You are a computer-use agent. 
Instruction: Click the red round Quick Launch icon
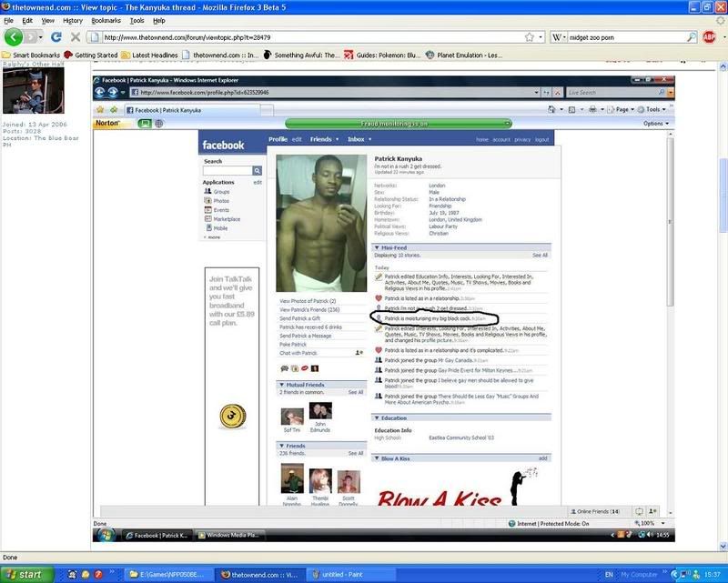[x=98, y=575]
